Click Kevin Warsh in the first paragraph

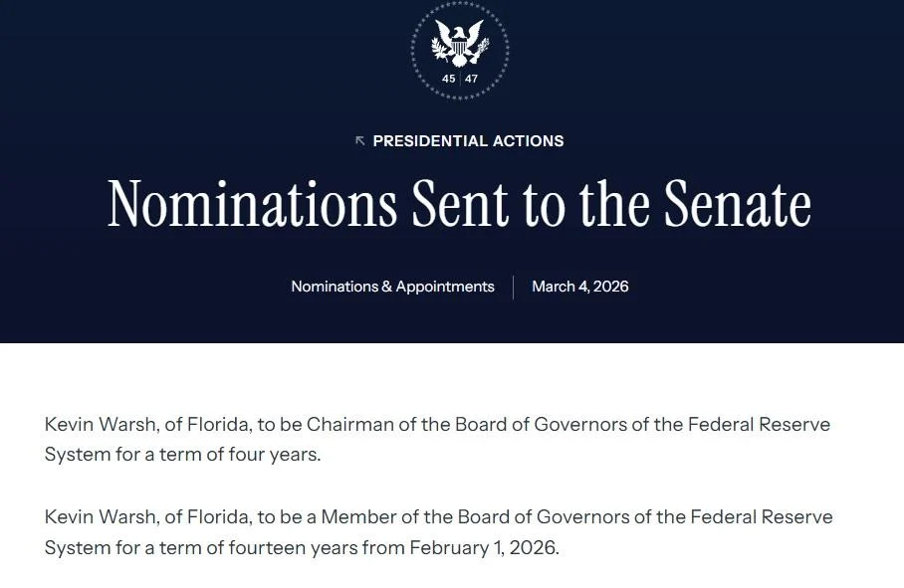point(97,425)
